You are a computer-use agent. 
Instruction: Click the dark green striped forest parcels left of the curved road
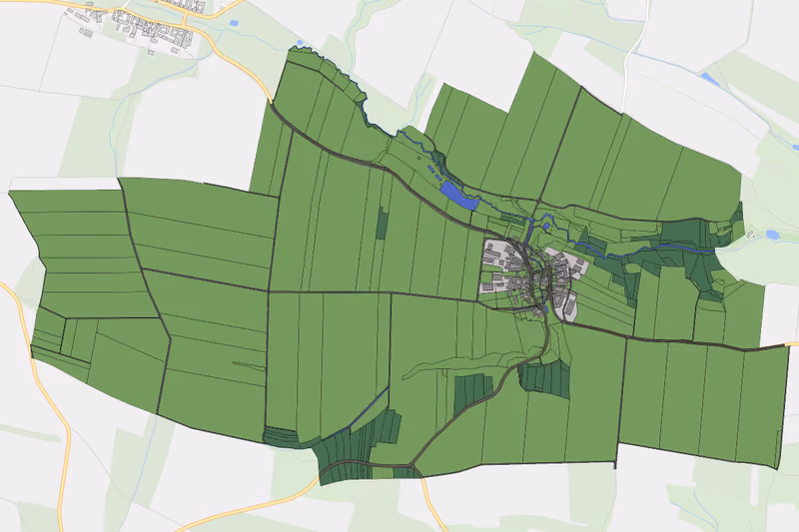[471, 392]
